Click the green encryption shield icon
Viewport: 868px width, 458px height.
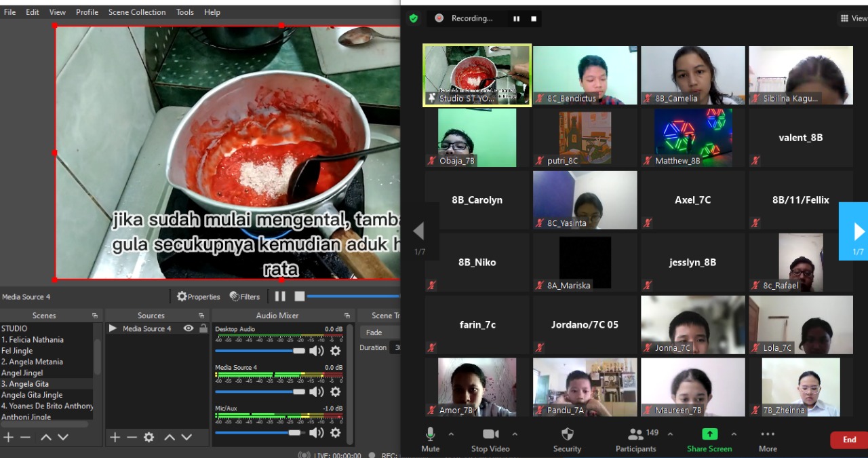414,18
